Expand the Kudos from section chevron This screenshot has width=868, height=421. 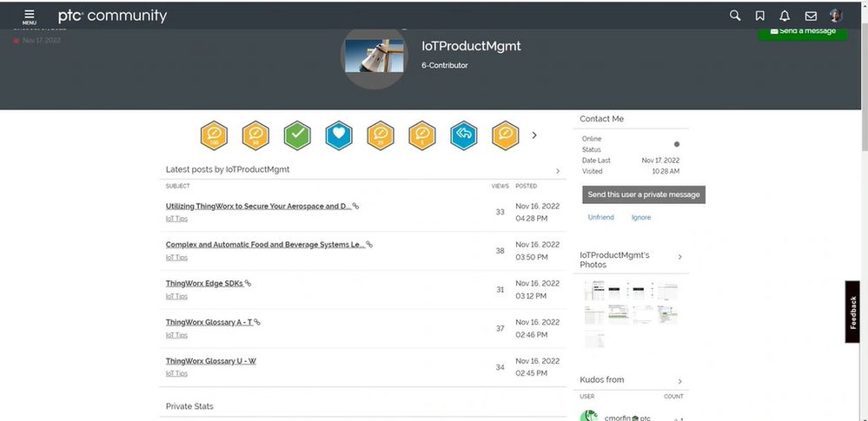(679, 381)
